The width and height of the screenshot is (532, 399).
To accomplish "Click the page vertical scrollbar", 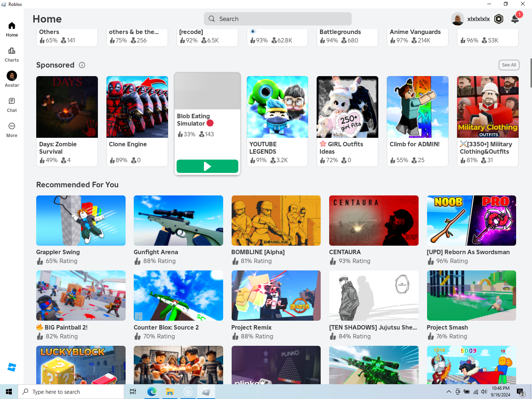I will pos(531,73).
